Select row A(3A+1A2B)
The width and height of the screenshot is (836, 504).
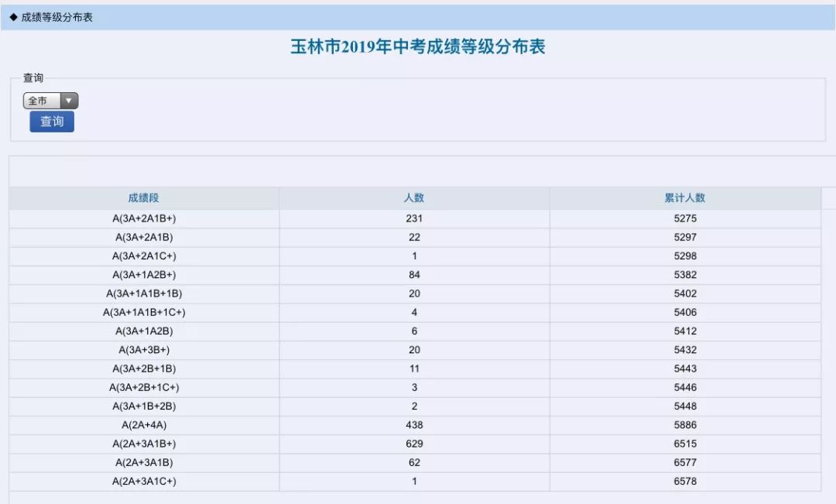click(x=415, y=331)
